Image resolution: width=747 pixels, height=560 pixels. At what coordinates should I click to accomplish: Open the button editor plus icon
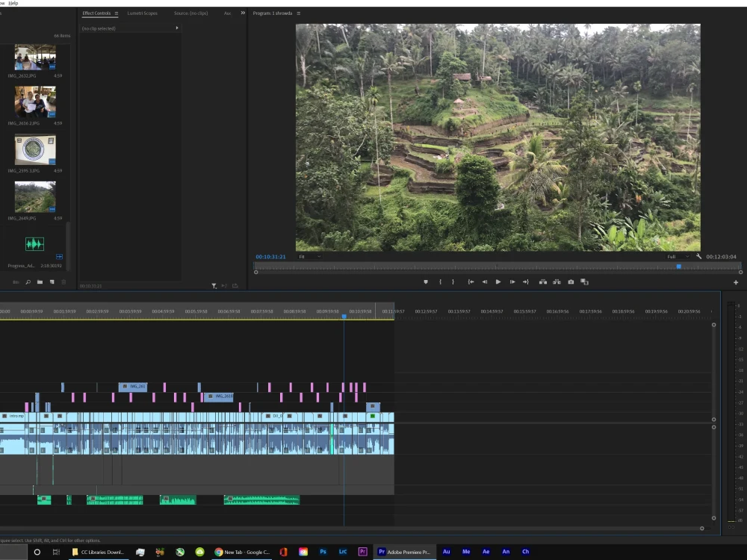736,282
